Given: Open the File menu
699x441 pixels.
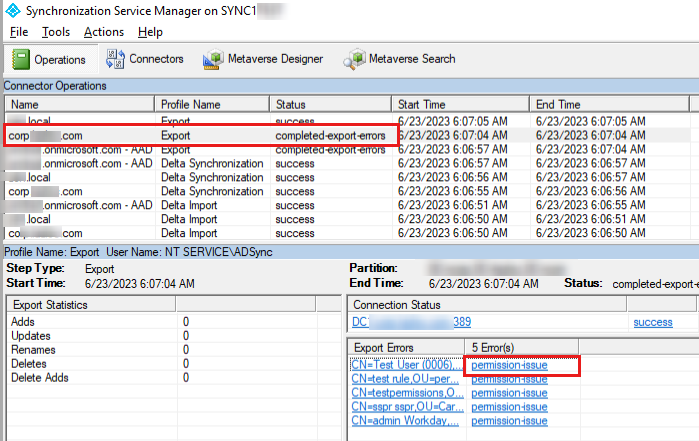Looking at the screenshot, I should tap(19, 32).
